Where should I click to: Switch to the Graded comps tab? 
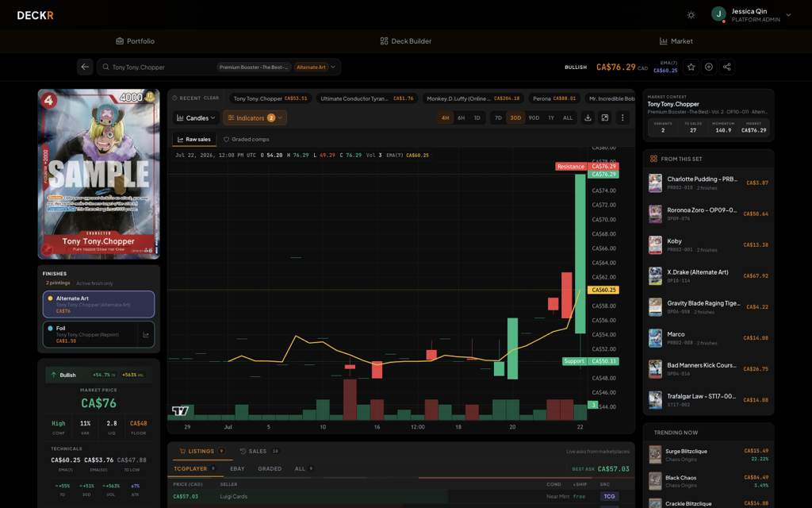click(246, 140)
